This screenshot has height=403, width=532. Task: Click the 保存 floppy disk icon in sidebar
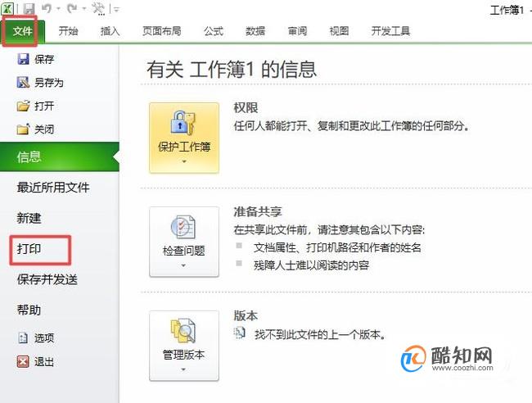click(x=23, y=59)
